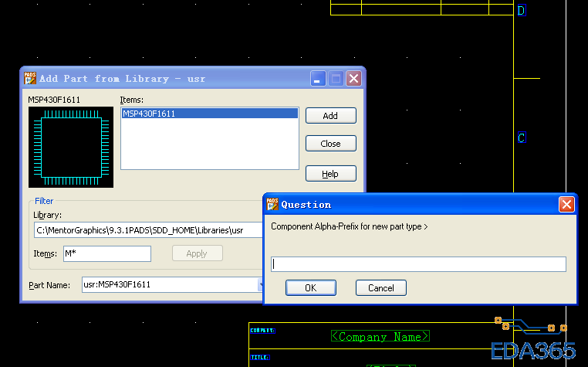Image resolution: width=588 pixels, height=367 pixels.
Task: Click the Add button in Add Part dialog
Action: (331, 116)
